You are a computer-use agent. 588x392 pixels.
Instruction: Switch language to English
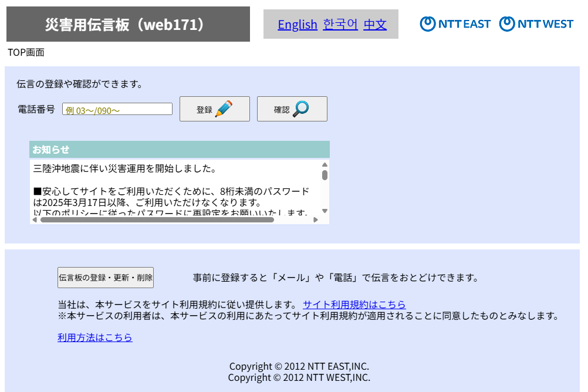pyautogui.click(x=298, y=25)
